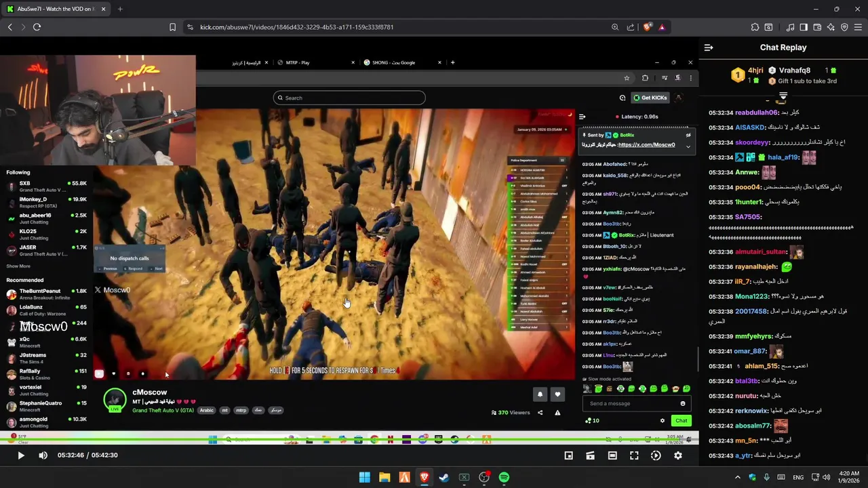Toggle picture-in-picture mode in the player
The height and width of the screenshot is (488, 868).
tap(568, 455)
